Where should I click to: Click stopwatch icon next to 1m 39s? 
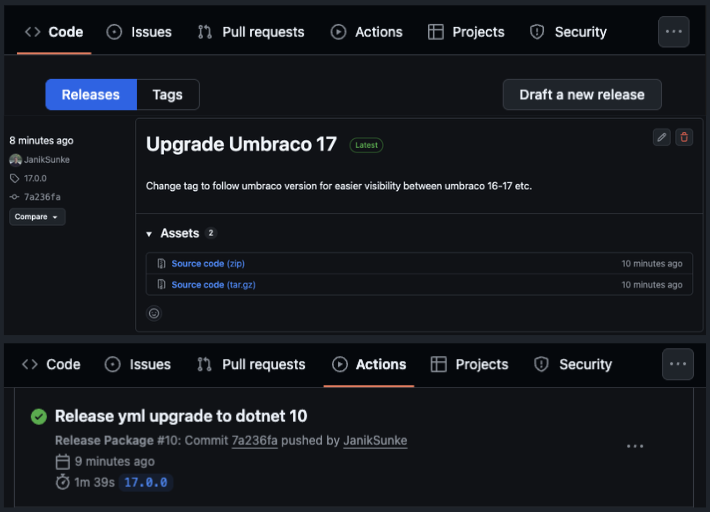click(62, 482)
